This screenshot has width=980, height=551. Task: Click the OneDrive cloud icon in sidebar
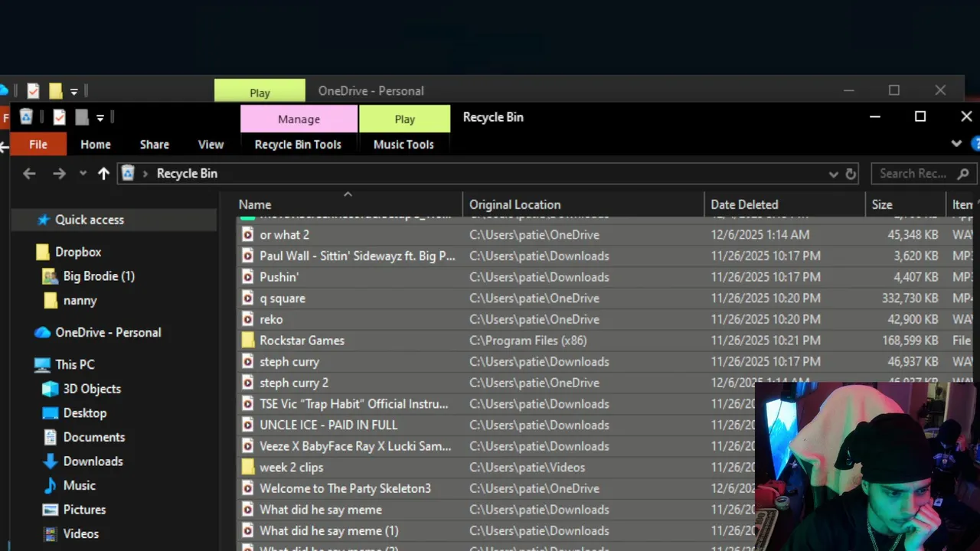(42, 332)
